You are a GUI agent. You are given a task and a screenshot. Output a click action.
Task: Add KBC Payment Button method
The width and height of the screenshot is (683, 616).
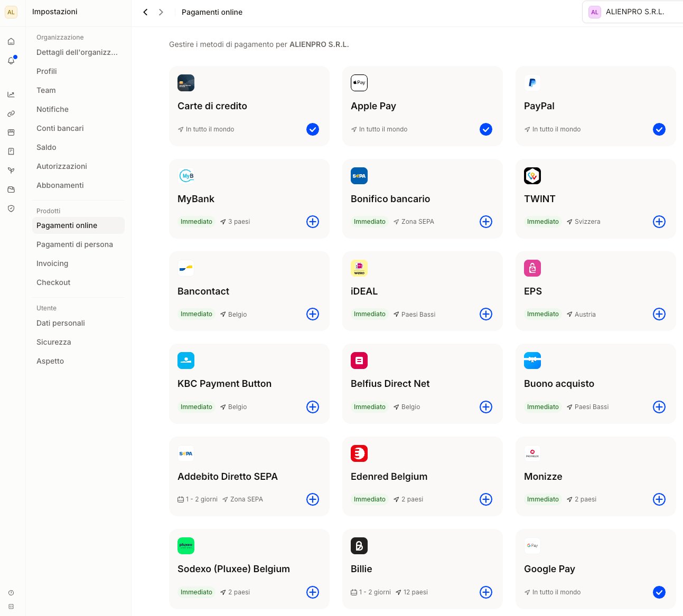313,407
